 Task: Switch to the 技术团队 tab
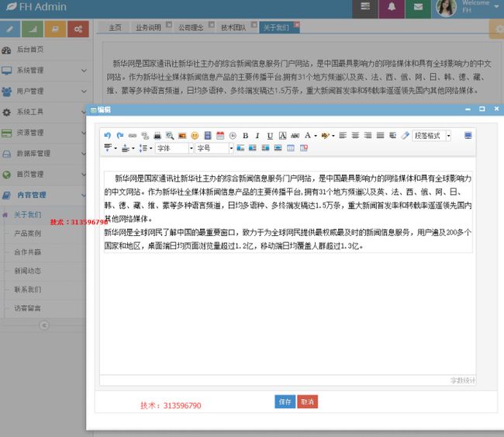click(x=233, y=28)
